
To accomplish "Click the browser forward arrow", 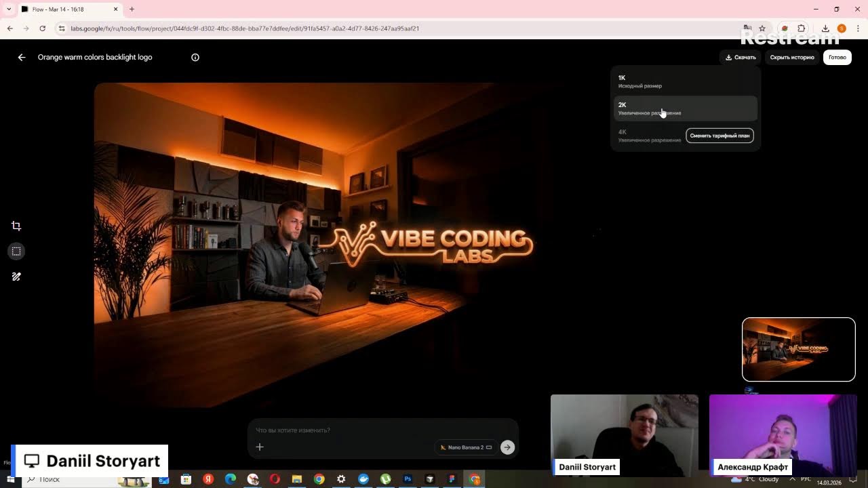I will point(26,28).
